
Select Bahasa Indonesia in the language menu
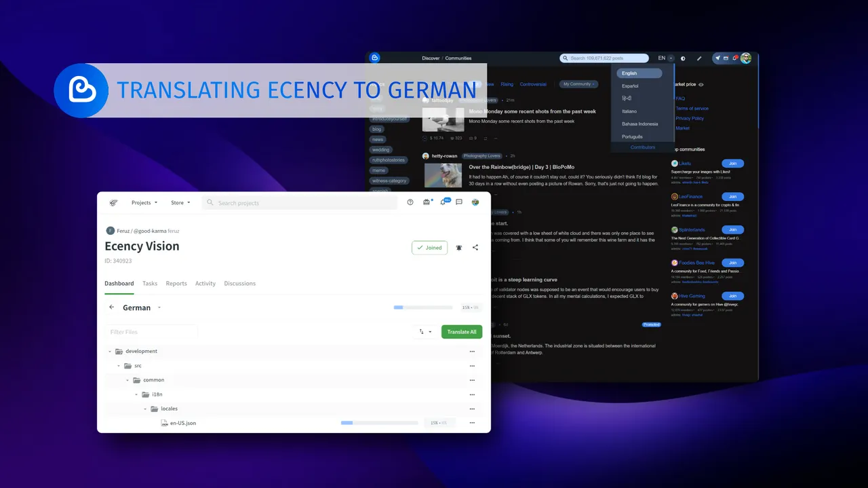point(639,124)
